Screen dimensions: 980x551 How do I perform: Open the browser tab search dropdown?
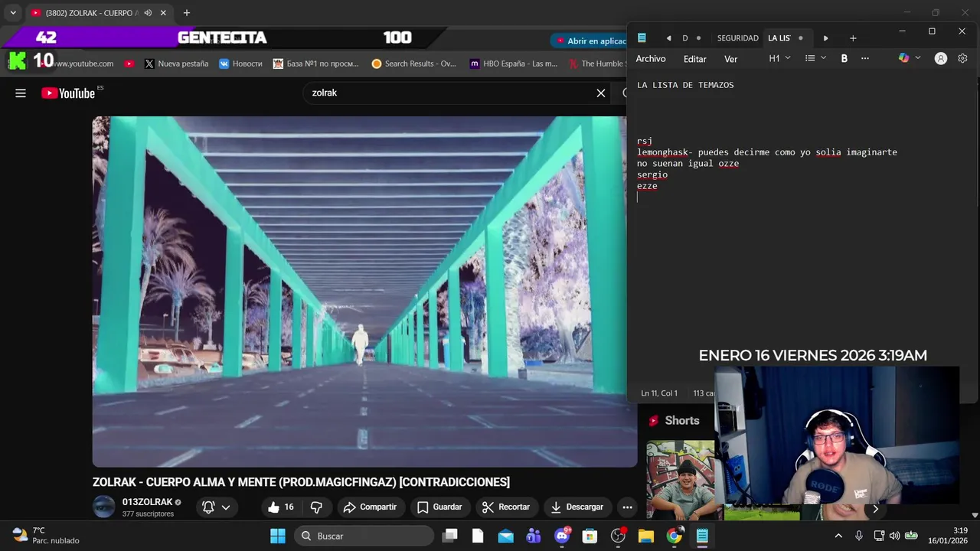13,13
